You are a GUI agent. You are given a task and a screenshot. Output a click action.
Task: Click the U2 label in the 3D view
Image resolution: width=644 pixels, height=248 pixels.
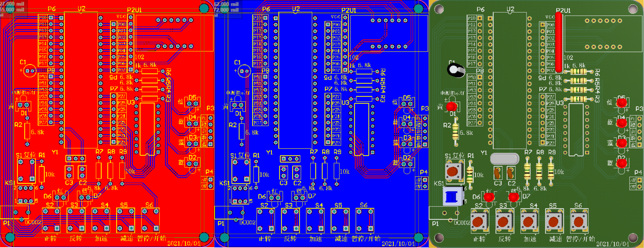510,9
